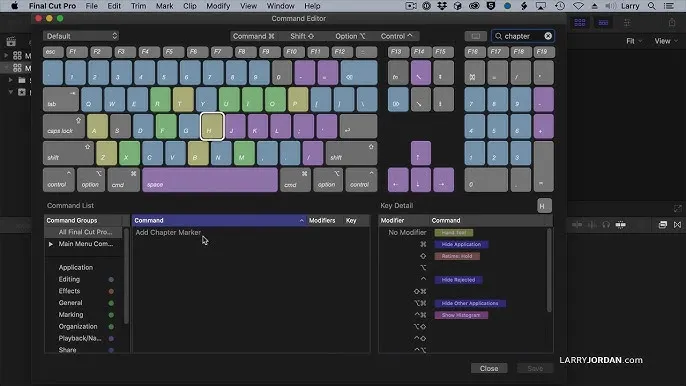Open the Final Cut Pro menu

tap(52, 6)
